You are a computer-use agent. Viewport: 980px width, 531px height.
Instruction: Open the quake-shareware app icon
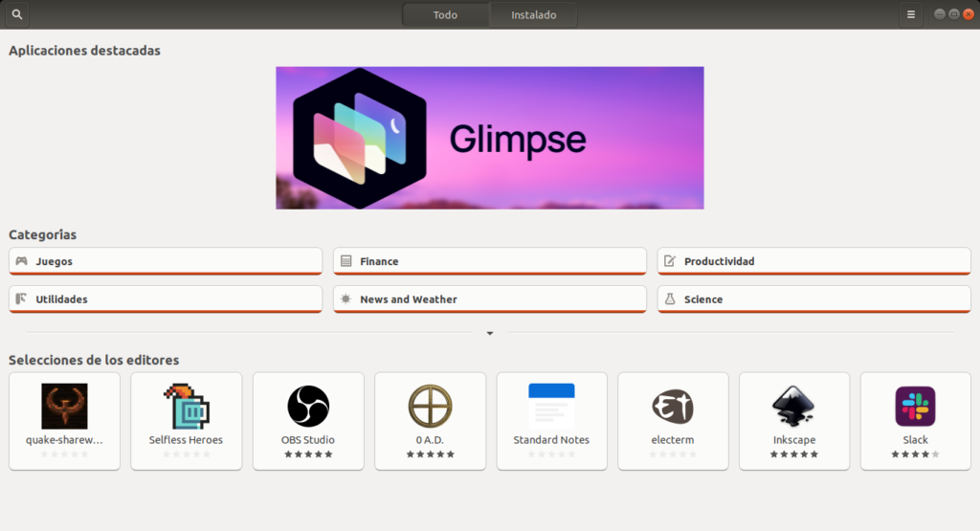64,406
